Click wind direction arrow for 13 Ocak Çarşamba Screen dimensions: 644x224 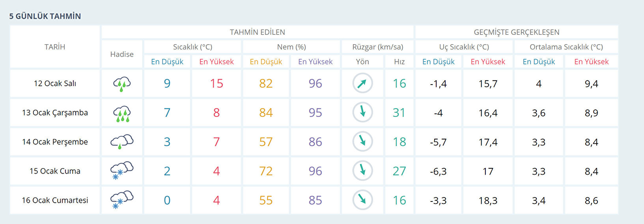tap(362, 113)
